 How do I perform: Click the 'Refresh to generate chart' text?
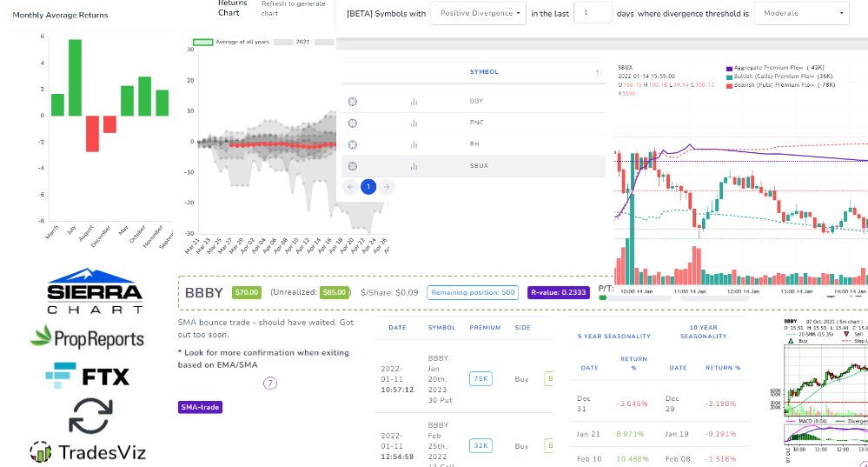point(294,8)
